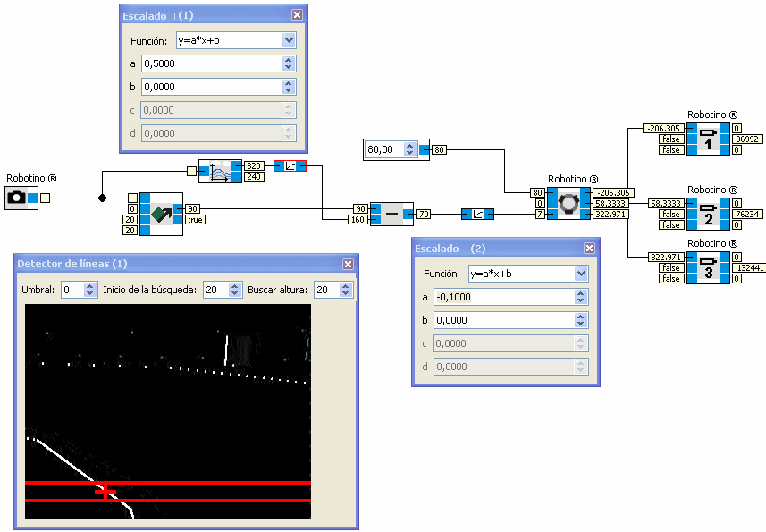Toggle the lower false input on Motor 3
This screenshot has height=532, width=766.
pos(670,278)
